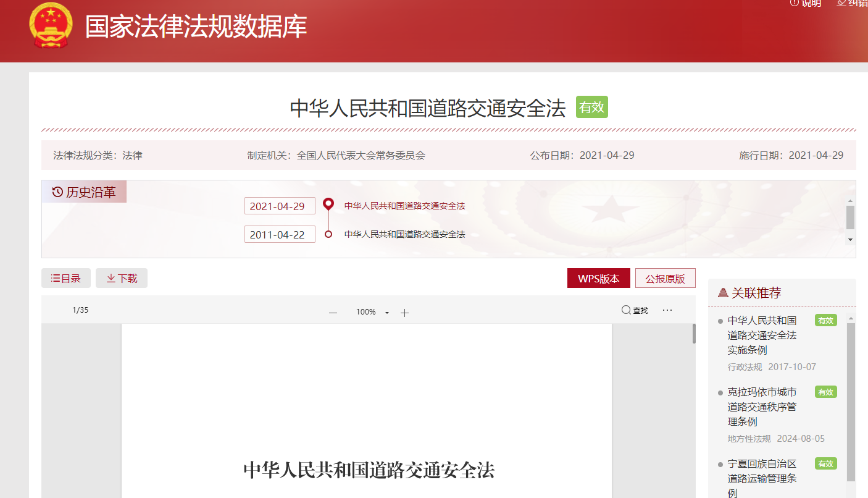Open the 查找 search magnifier
Viewport: 868px width, 498px height.
pos(626,310)
